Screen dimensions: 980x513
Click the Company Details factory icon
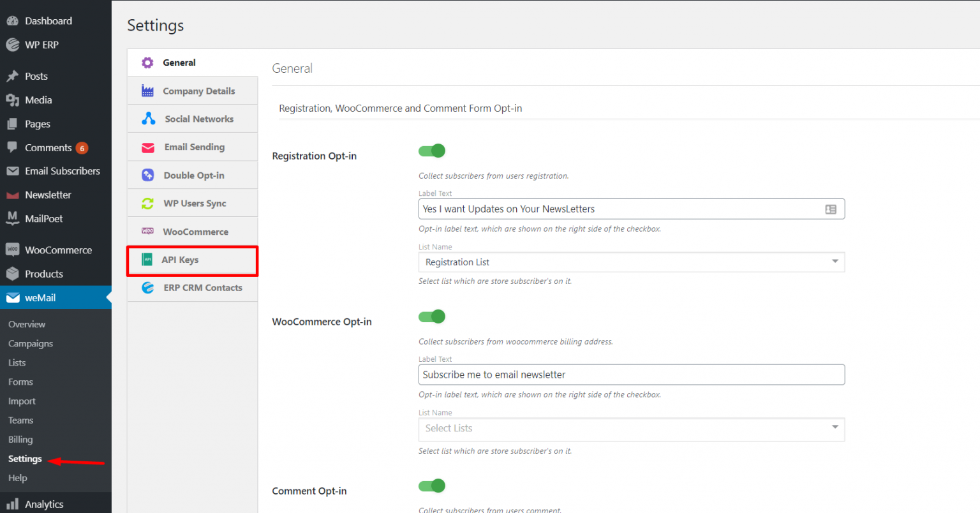pos(147,91)
